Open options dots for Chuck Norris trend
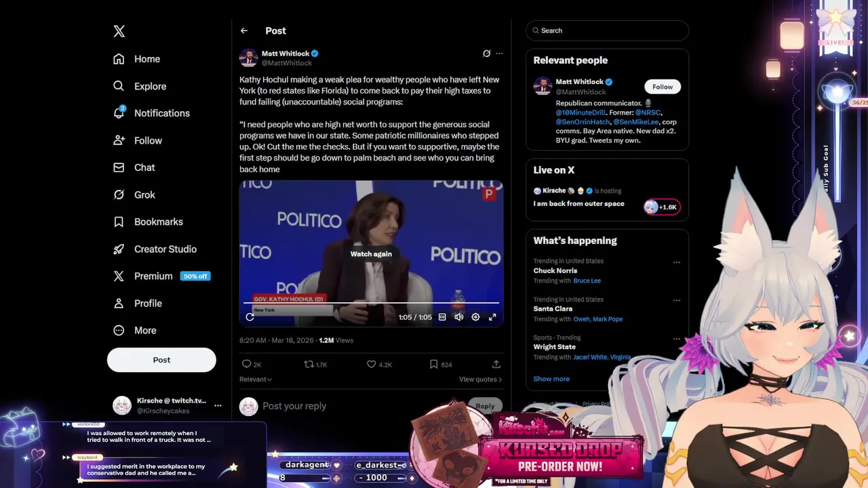 [x=676, y=262]
